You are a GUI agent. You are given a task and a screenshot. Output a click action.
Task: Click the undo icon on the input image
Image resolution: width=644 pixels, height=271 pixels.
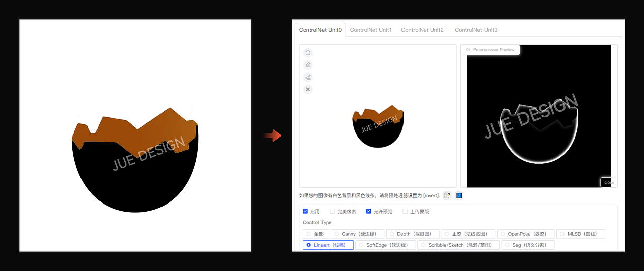308,53
